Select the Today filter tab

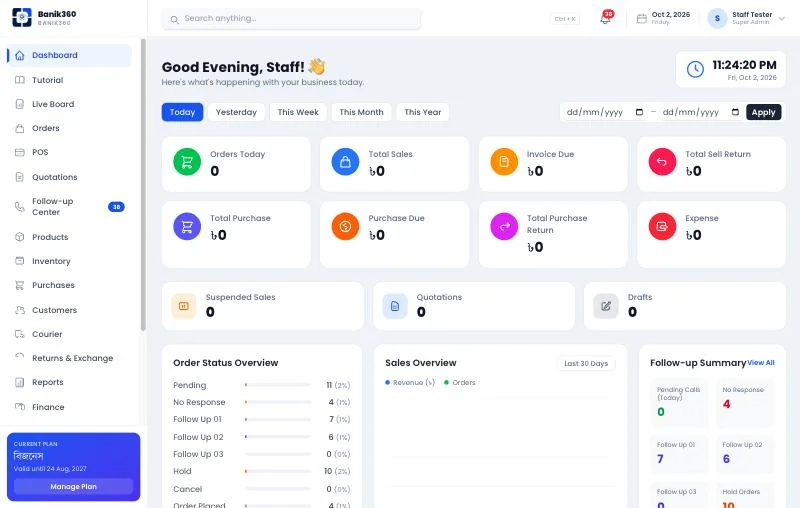[x=183, y=112]
